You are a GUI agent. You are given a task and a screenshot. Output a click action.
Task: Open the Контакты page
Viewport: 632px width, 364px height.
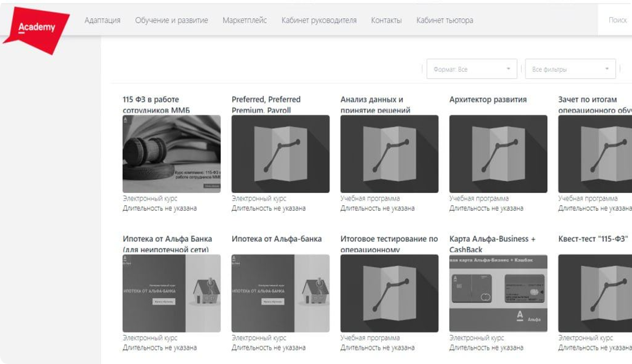coord(386,21)
